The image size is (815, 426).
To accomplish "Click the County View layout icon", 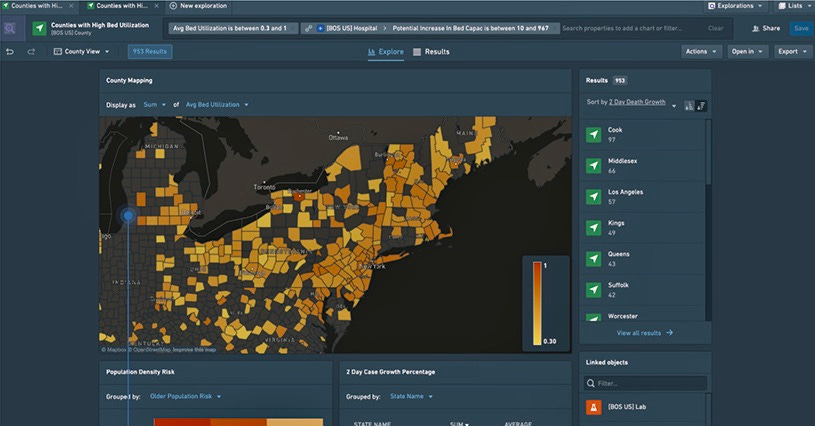I will (x=58, y=51).
